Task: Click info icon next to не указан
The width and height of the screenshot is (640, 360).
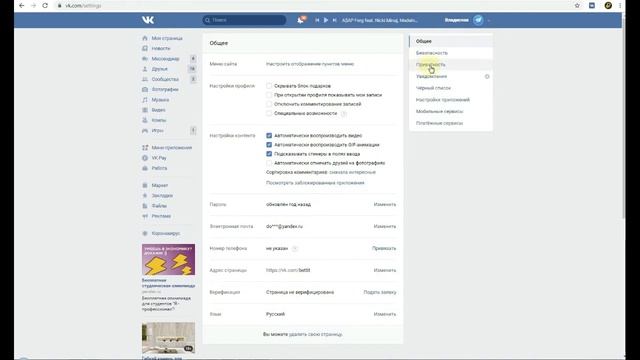Action: click(x=295, y=248)
